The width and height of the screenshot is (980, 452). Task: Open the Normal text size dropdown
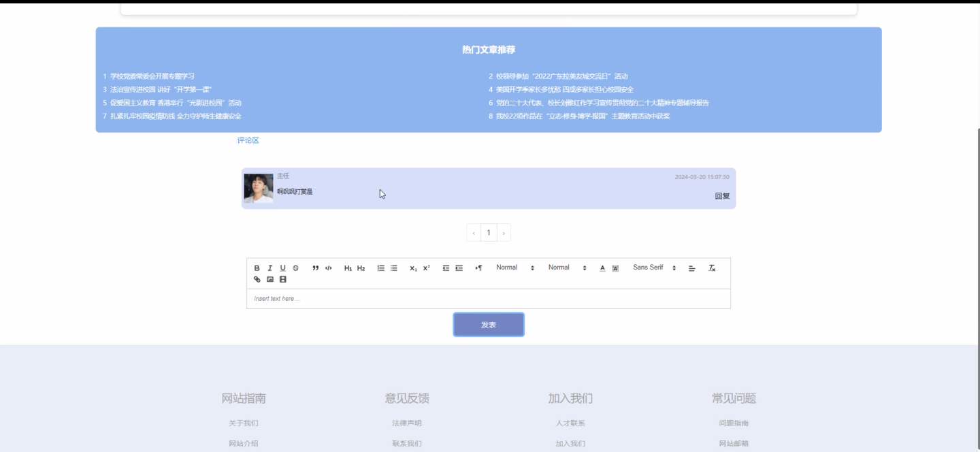coord(509,267)
